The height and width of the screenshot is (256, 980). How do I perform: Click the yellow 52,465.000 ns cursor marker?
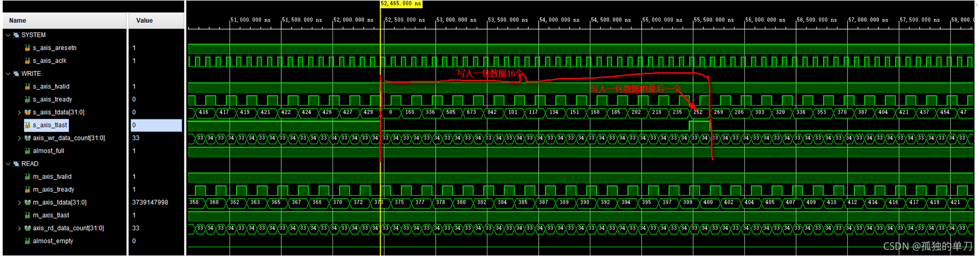(x=401, y=4)
